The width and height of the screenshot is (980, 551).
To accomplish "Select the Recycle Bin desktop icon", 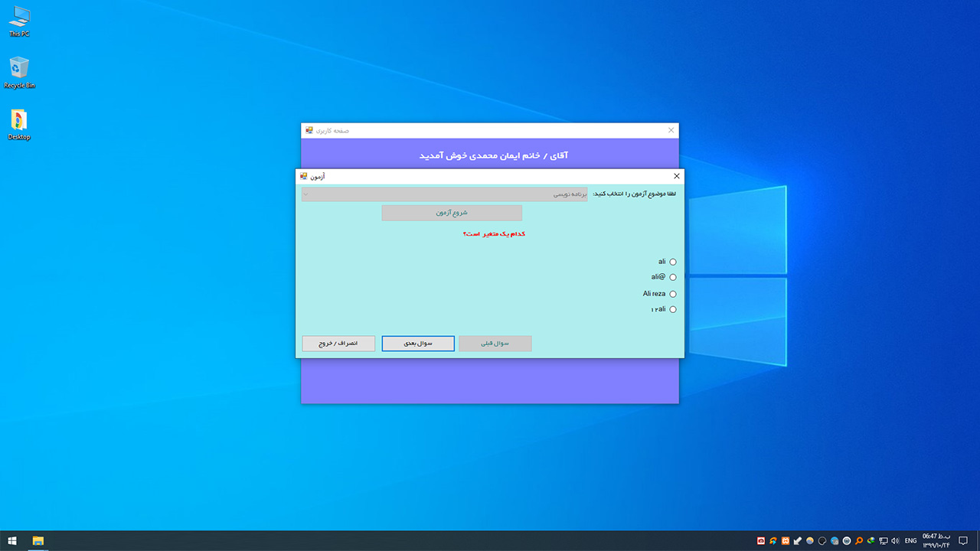I will tap(19, 73).
